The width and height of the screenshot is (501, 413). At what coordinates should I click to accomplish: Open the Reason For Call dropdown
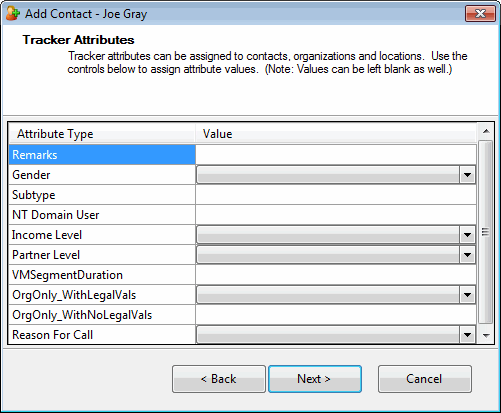[x=467, y=335]
